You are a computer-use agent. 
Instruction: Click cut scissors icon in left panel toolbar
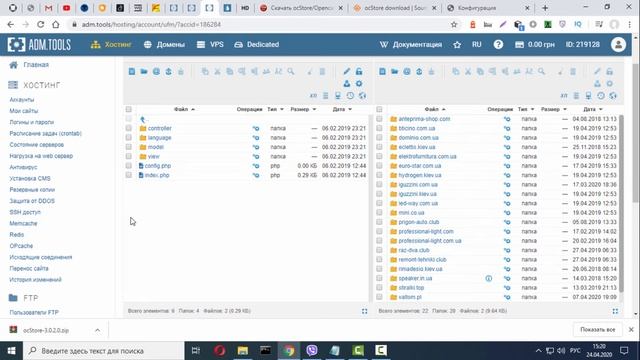point(218,71)
